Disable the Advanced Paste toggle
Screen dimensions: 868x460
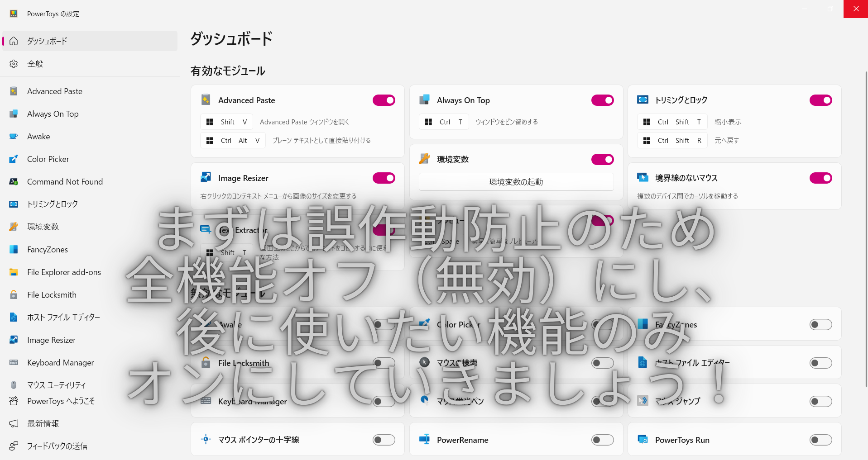click(x=384, y=100)
